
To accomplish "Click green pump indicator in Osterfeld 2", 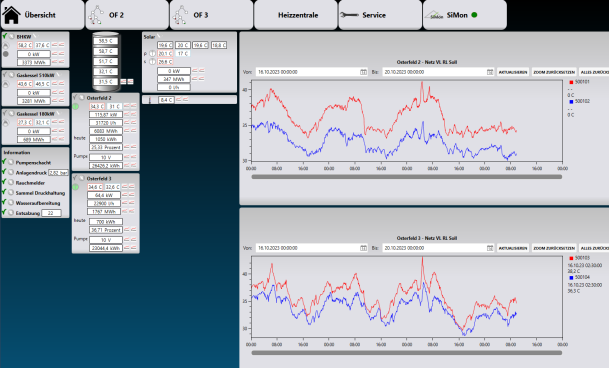I will point(75,106).
